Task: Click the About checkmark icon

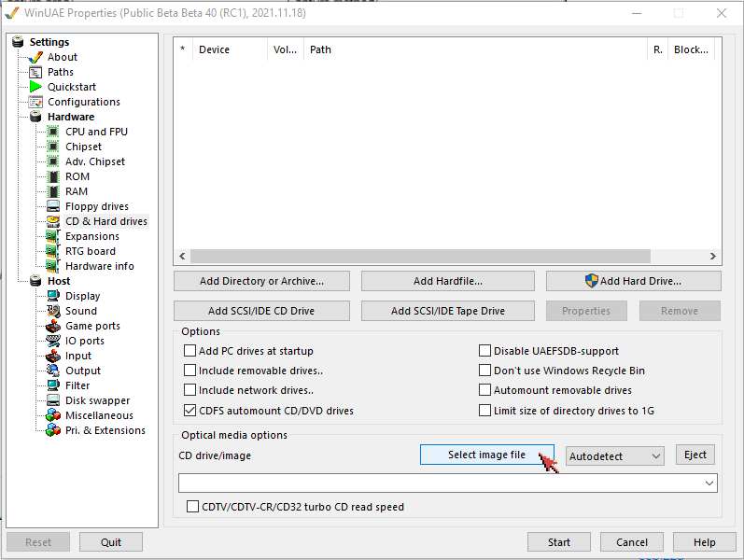Action: coord(35,58)
